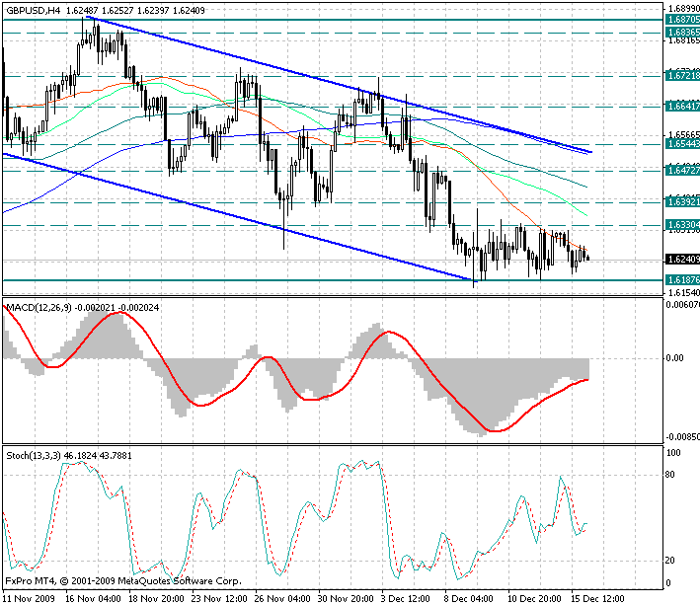Click the 8 Dec 04:00 time label
Screen dimensions: 700x606
pyautogui.click(x=469, y=598)
